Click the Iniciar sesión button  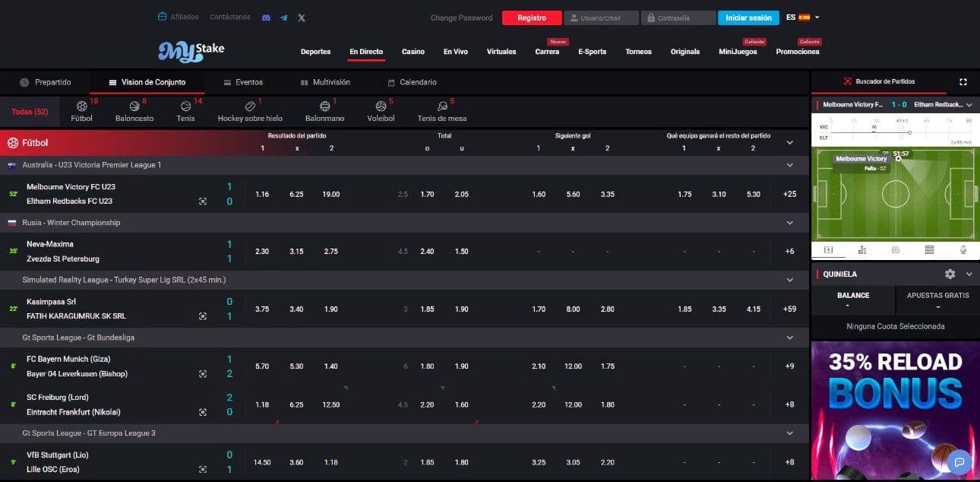click(x=748, y=17)
